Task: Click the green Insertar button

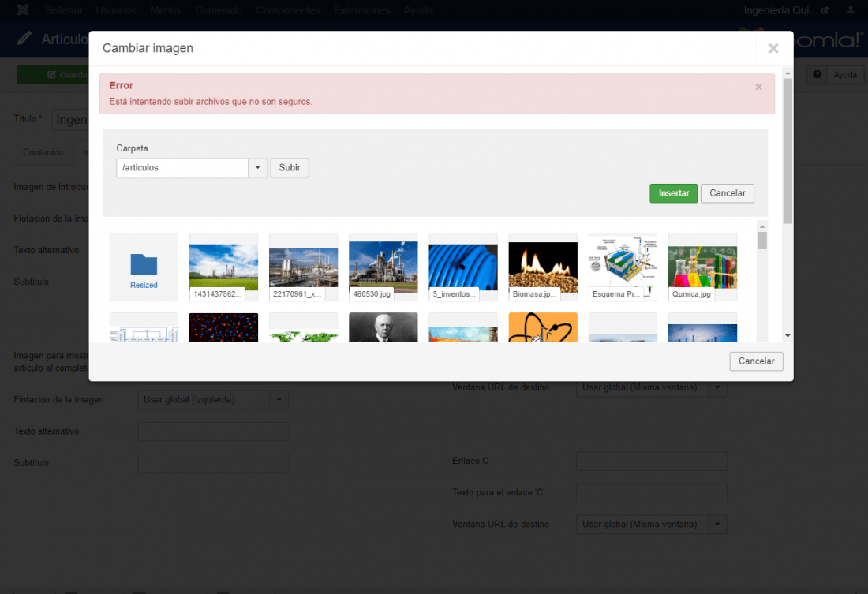Action: coord(673,193)
